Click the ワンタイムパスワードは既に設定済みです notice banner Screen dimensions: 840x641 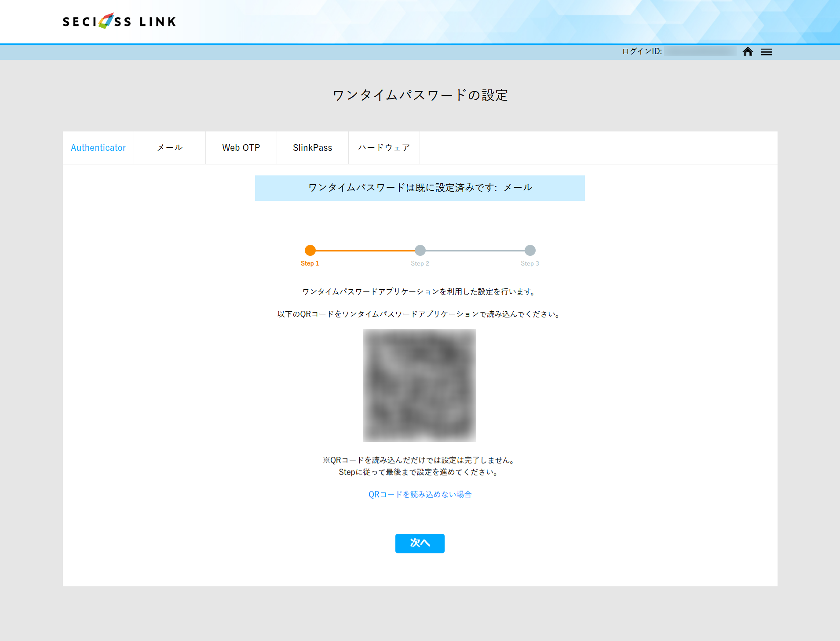coord(420,188)
